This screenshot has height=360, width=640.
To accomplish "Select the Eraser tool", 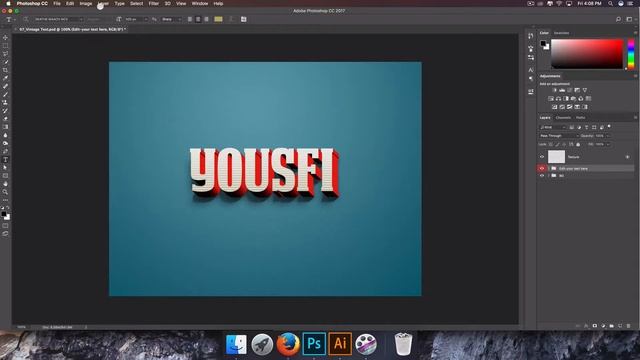I will (5, 119).
